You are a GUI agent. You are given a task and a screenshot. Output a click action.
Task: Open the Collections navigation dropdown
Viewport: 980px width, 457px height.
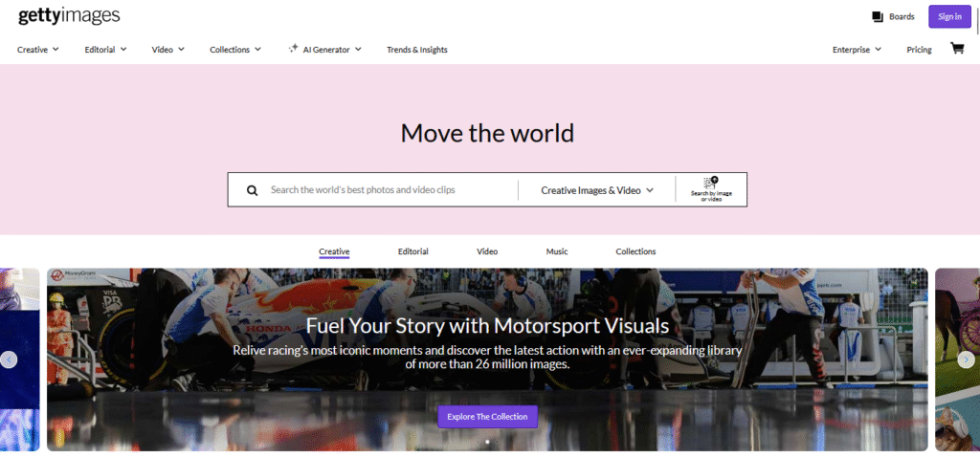coord(235,50)
